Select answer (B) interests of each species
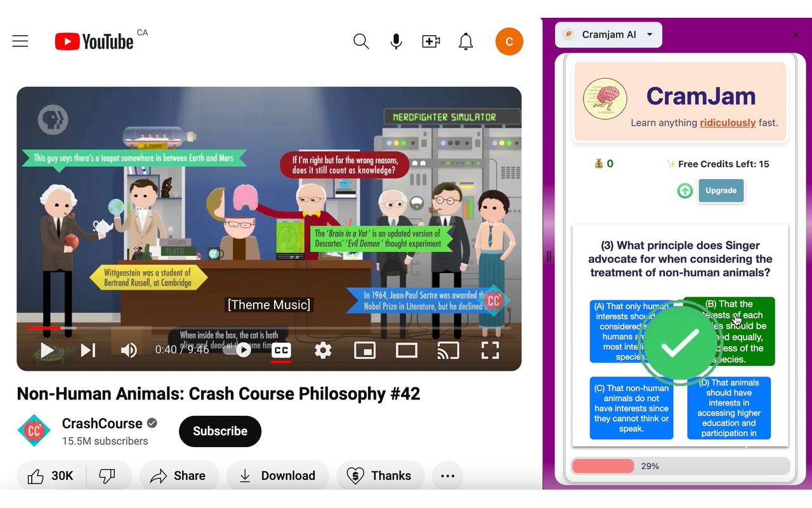This screenshot has width=812, height=508. point(729,331)
